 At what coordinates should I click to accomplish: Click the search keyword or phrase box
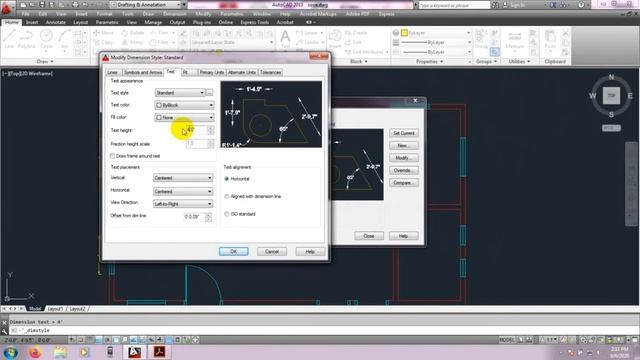coord(454,5)
